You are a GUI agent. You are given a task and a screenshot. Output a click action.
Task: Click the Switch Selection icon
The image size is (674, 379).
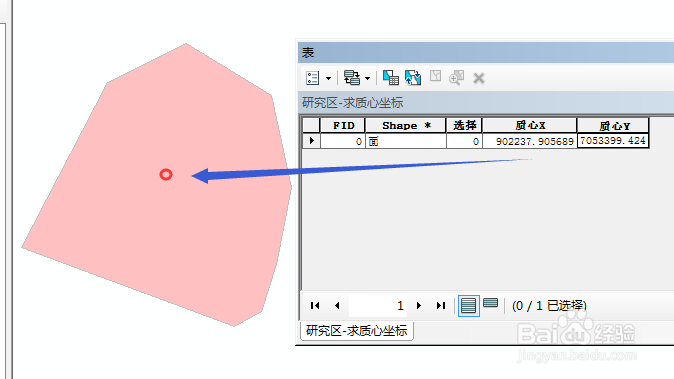pyautogui.click(x=413, y=78)
